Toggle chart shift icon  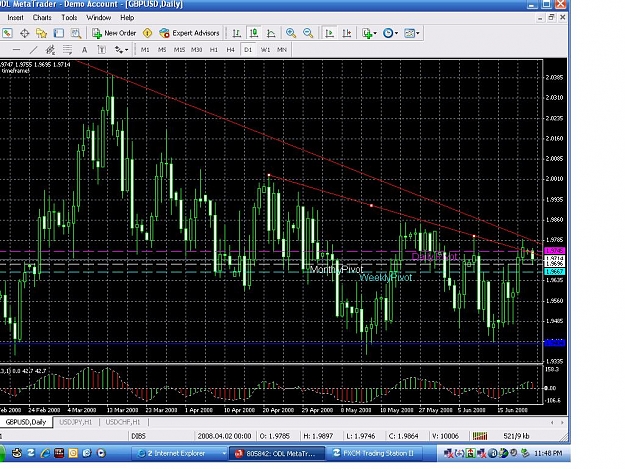pos(347,33)
